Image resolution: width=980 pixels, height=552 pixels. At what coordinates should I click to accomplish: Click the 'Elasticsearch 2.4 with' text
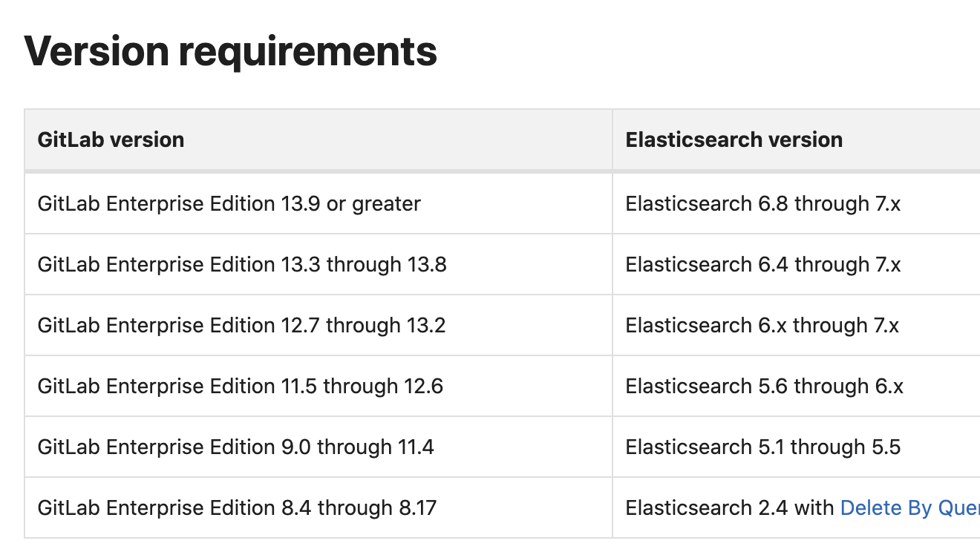pyautogui.click(x=731, y=508)
